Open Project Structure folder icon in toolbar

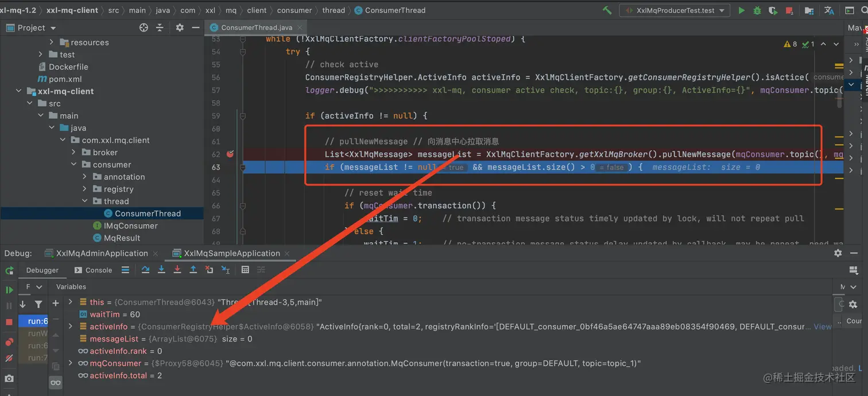pos(809,10)
